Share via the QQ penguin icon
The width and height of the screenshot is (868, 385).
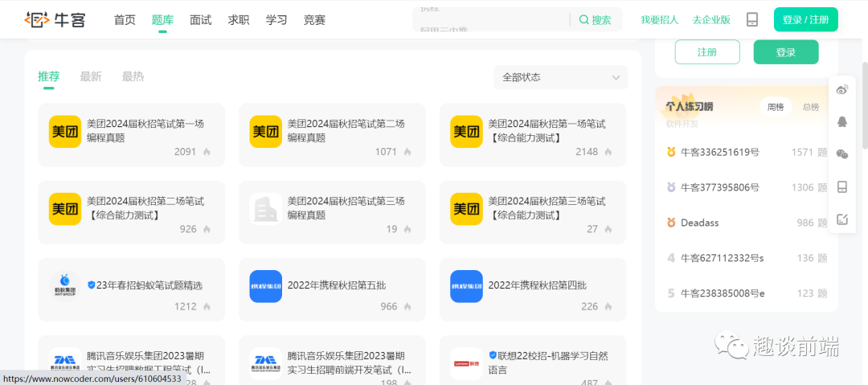click(x=842, y=122)
